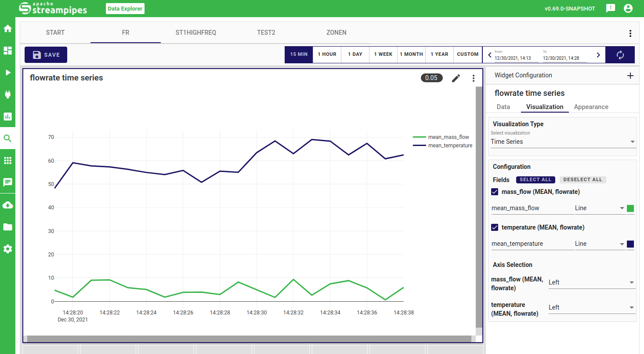Click the SAVE button
This screenshot has height=354, width=644.
46,55
